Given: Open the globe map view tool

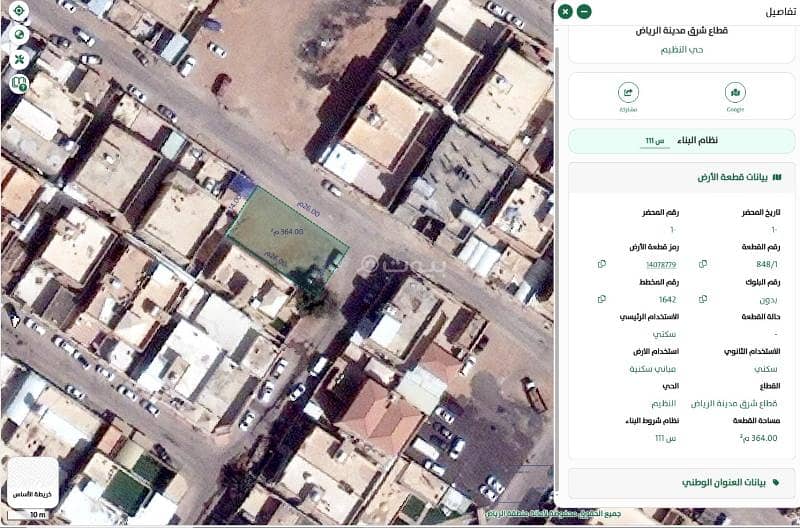Looking at the screenshot, I should 18,35.
